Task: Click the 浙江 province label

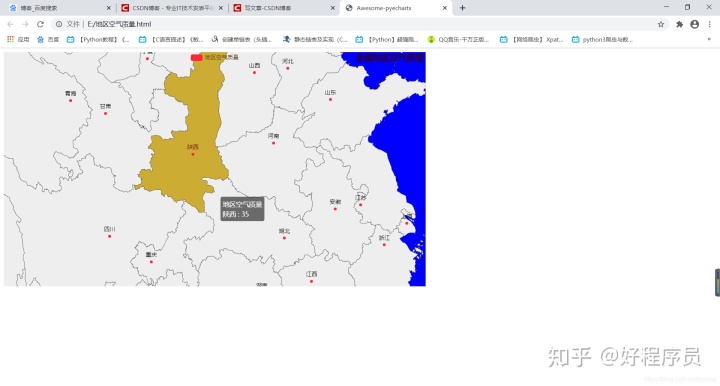Action: [384, 238]
